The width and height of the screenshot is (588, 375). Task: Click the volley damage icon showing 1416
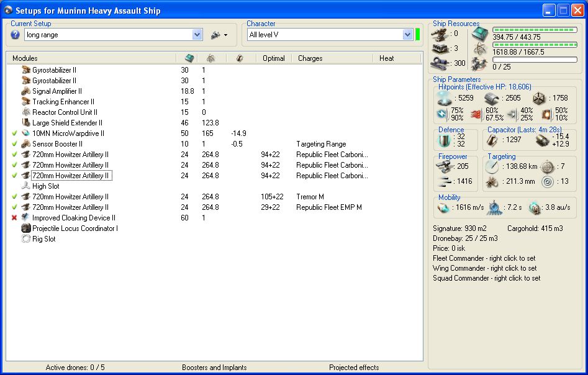point(445,182)
